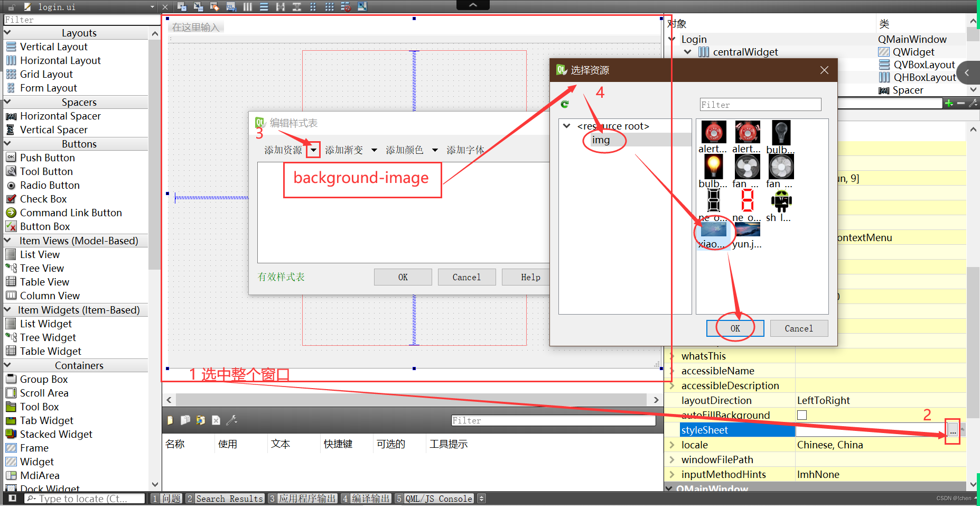Toggle the left sidebar icon in the status bar
Image resolution: width=980 pixels, height=506 pixels.
(x=13, y=498)
